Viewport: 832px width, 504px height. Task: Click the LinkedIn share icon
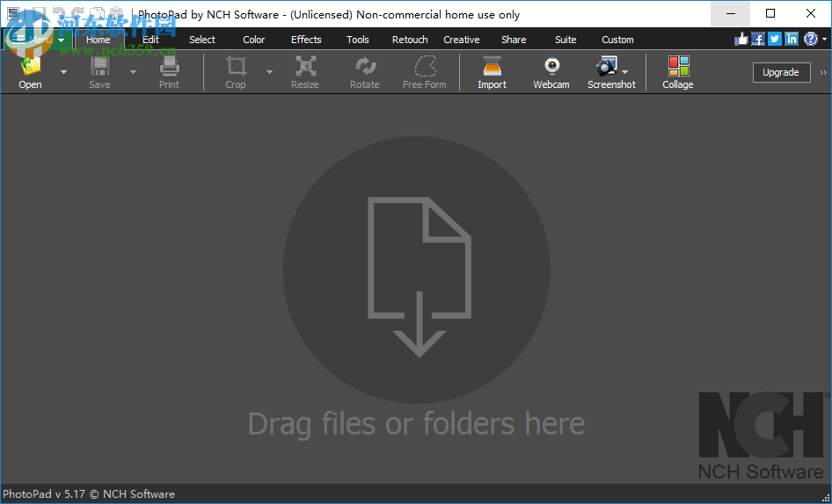pos(791,39)
